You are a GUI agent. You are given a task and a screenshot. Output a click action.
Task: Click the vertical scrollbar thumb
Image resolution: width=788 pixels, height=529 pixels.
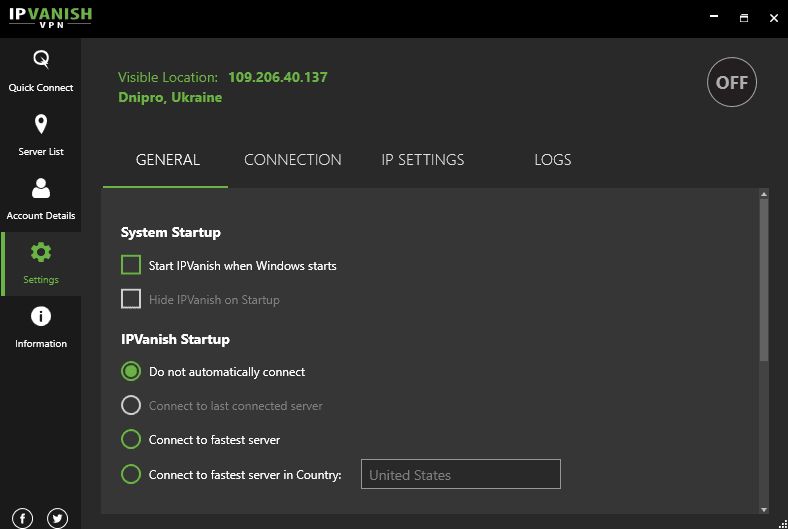764,280
